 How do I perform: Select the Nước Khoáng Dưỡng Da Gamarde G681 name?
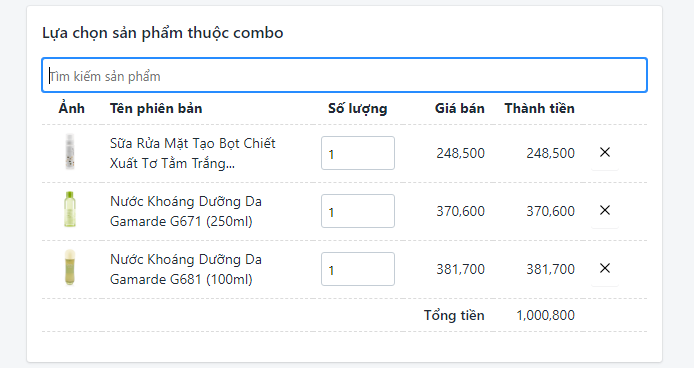[x=186, y=269]
